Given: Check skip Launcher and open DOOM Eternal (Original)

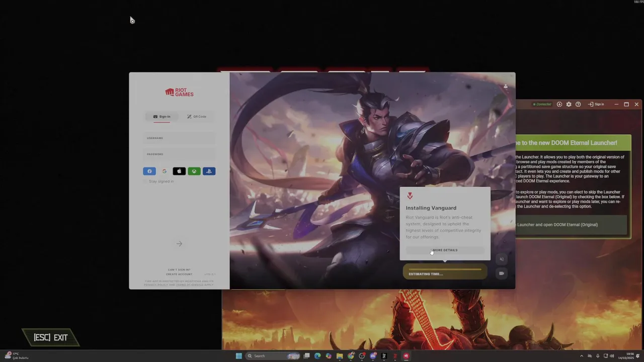Looking at the screenshot, I should point(572,225).
